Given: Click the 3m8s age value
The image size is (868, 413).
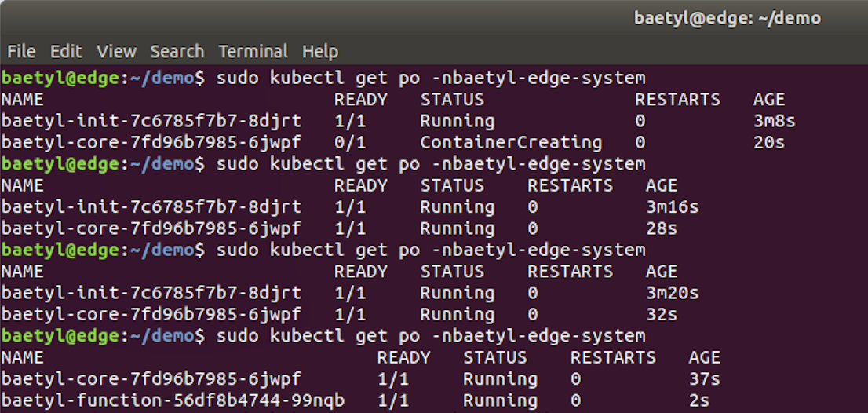Looking at the screenshot, I should [774, 121].
